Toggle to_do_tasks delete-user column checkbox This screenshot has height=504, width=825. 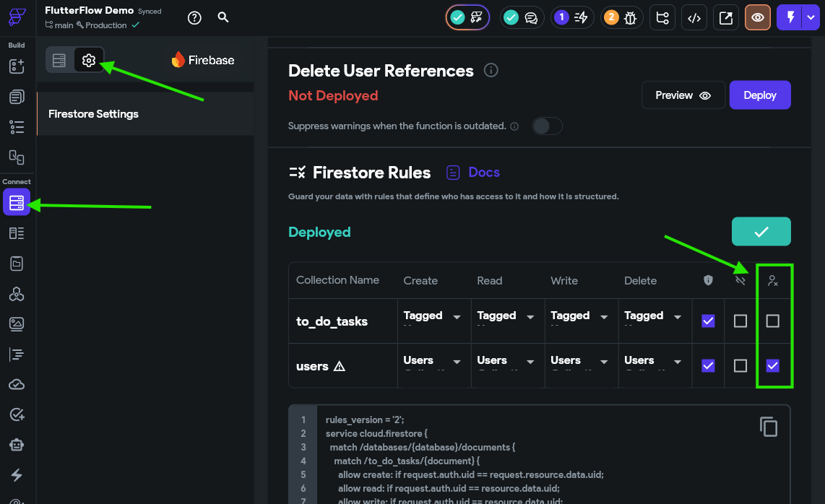pos(772,321)
